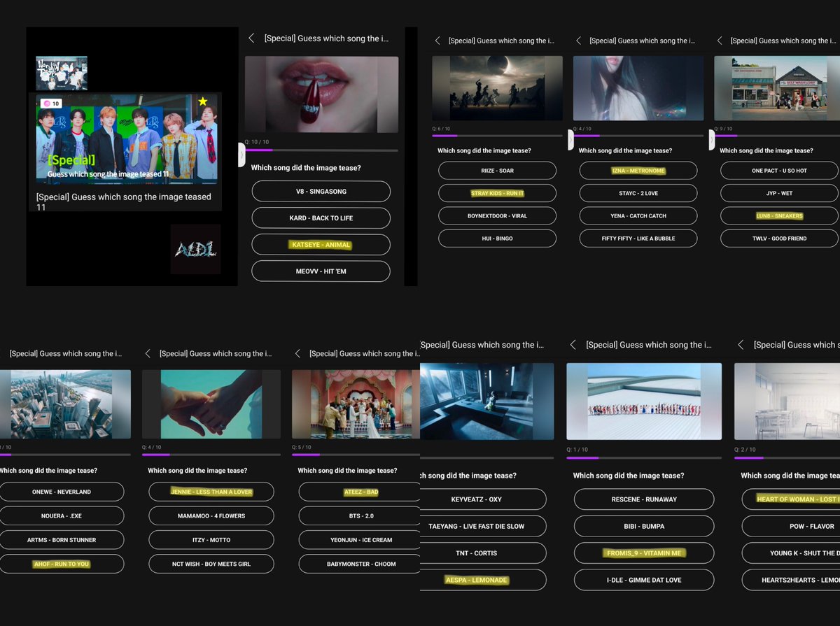Viewport: 840px width, 626px height.
Task: Select AHOF - RUN TO YOU answer
Action: (x=62, y=564)
